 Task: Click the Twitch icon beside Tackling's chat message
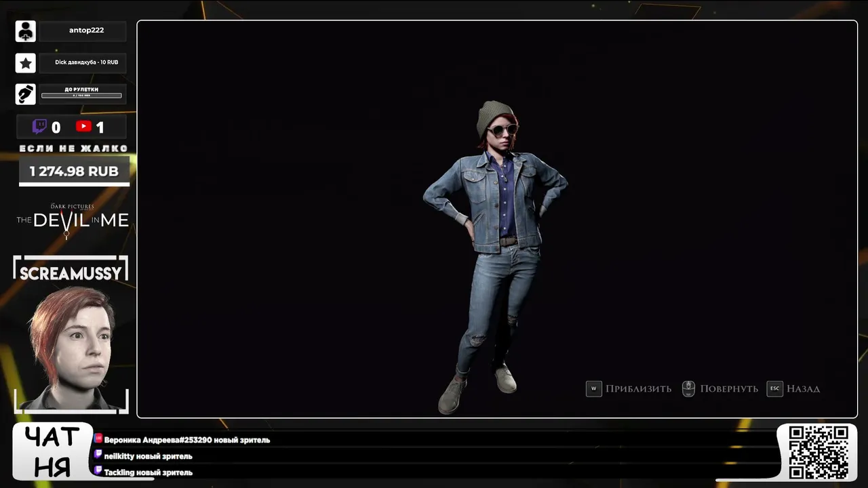pyautogui.click(x=98, y=472)
